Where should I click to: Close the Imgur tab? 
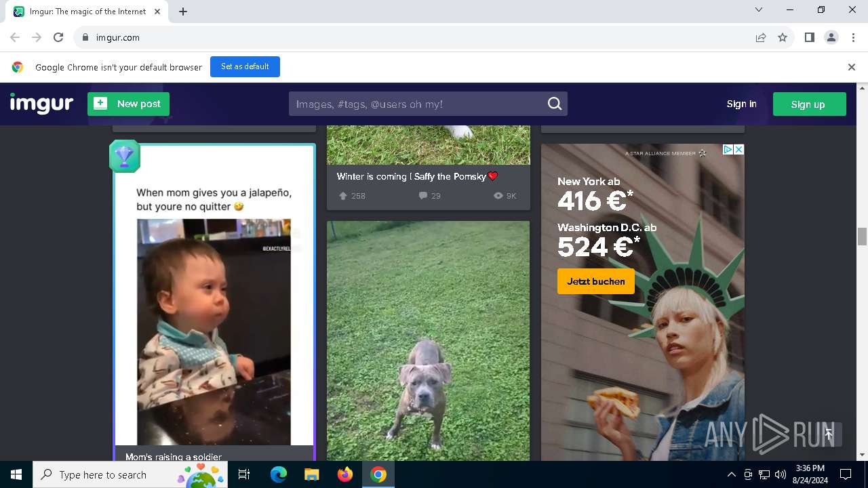point(158,12)
